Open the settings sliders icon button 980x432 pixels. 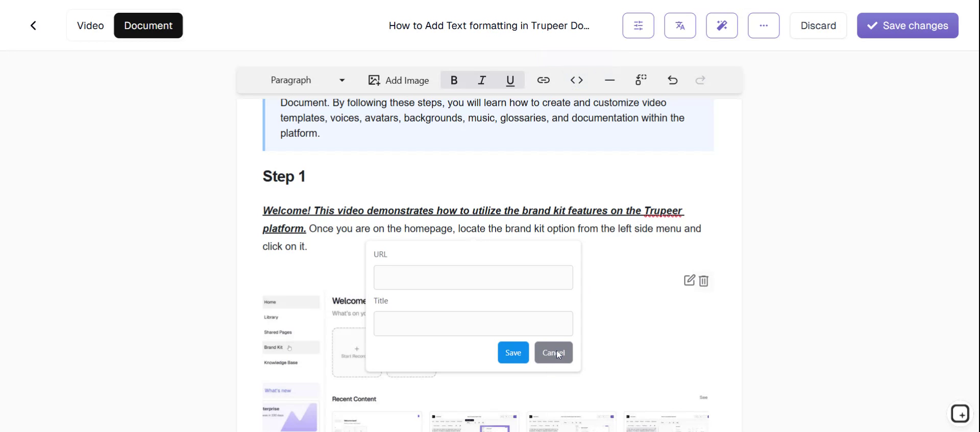click(638, 26)
